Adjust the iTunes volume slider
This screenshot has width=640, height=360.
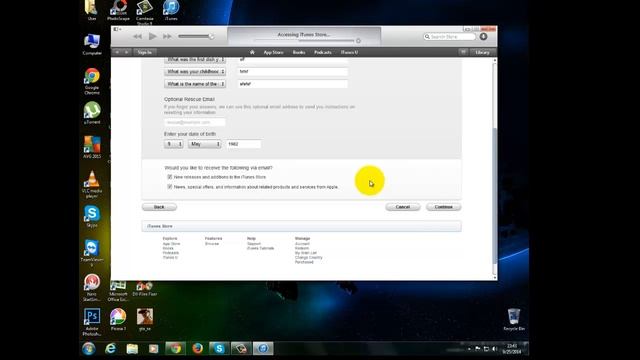tap(196, 36)
